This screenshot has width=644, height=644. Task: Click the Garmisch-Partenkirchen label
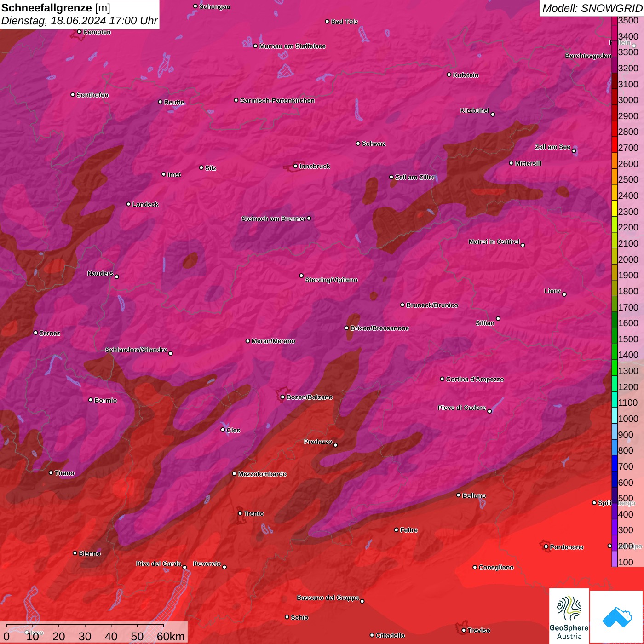click(277, 100)
